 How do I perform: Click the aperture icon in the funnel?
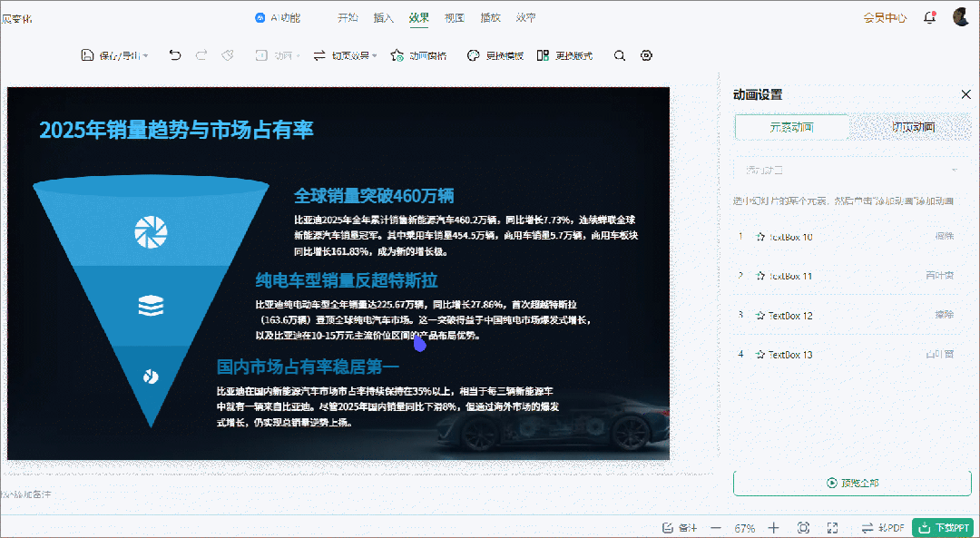151,232
